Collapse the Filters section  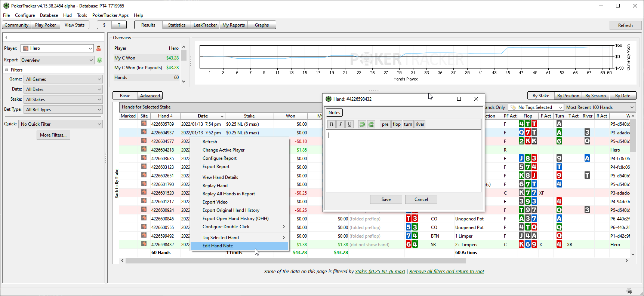point(7,70)
